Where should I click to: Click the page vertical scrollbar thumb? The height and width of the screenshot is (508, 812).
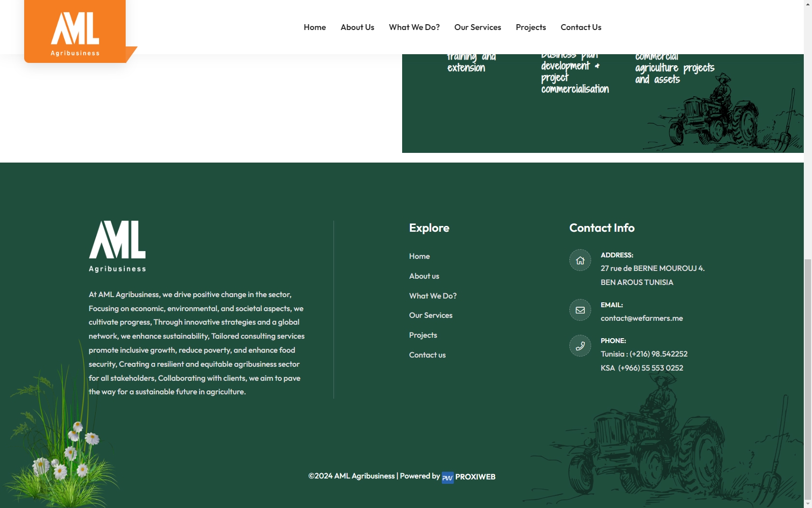pos(808,380)
